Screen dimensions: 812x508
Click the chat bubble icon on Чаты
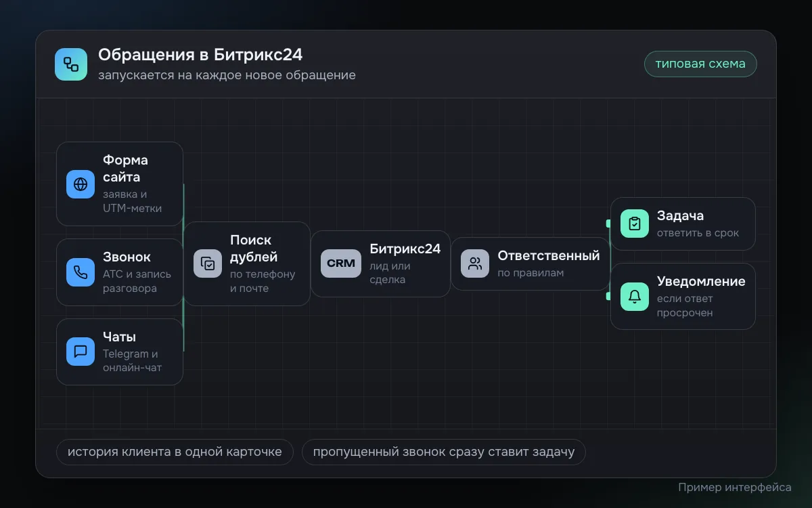(81, 352)
